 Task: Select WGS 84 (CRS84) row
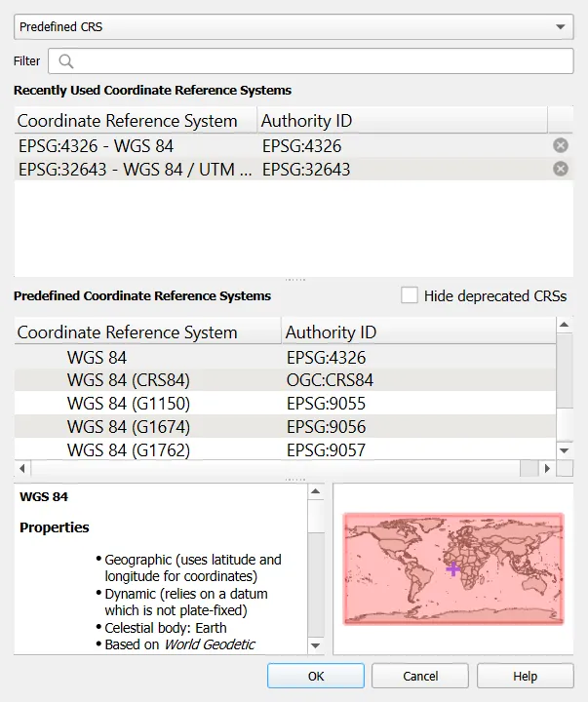(285, 380)
